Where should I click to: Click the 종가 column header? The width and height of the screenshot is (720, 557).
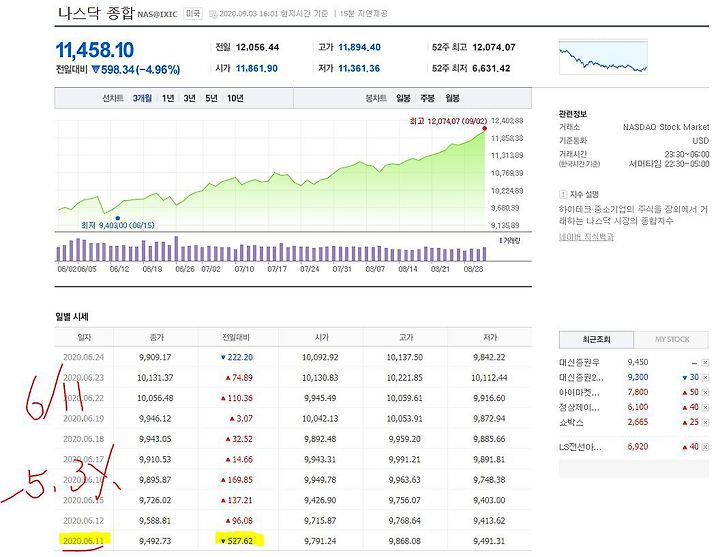tap(156, 338)
